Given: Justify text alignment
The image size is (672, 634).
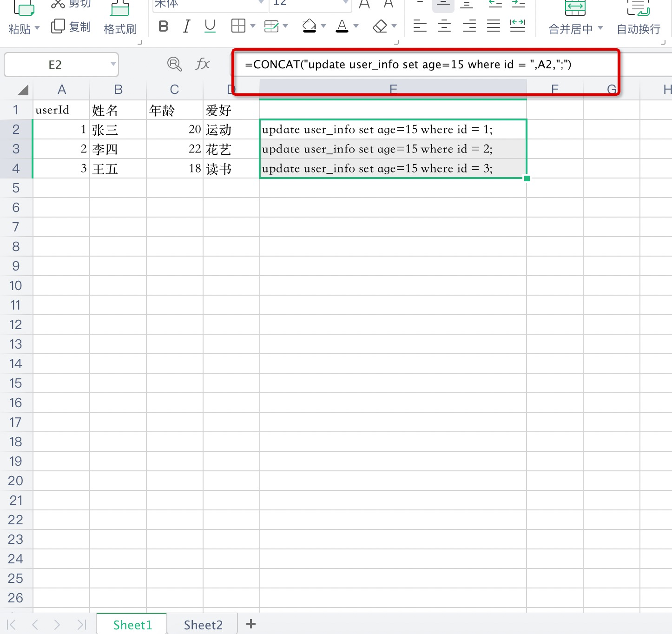Looking at the screenshot, I should 494,26.
